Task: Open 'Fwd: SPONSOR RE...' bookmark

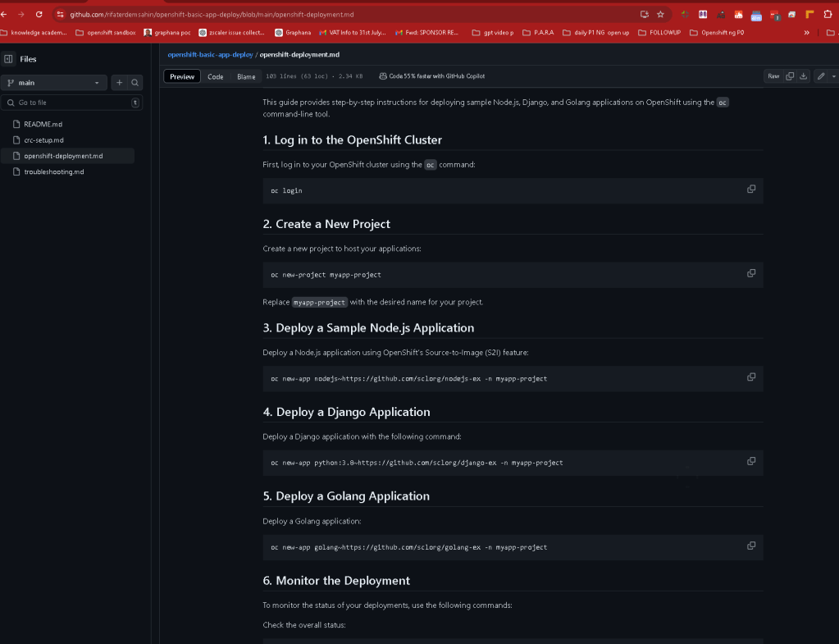Action: 426,33
